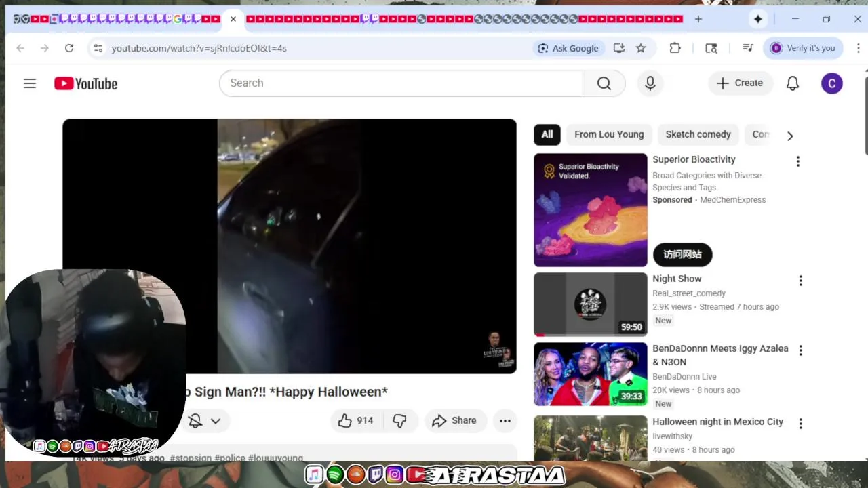Click the MedChemExpress sponsor name
868x488 pixels.
[732, 200]
